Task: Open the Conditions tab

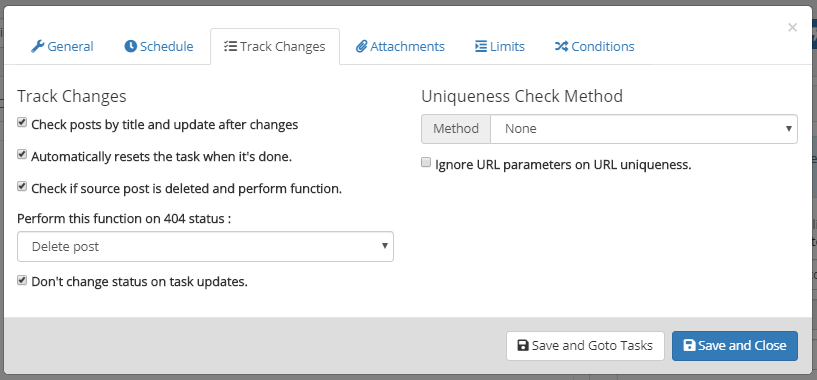Action: 595,46
